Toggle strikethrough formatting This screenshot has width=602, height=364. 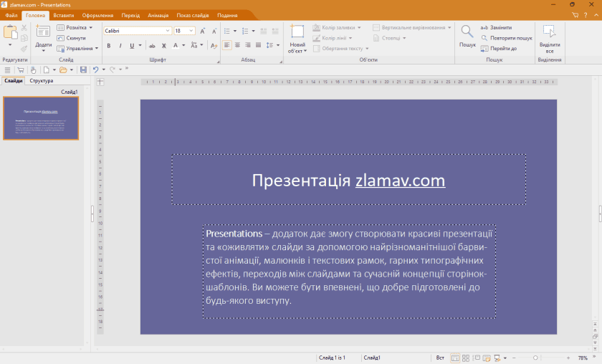tap(152, 46)
